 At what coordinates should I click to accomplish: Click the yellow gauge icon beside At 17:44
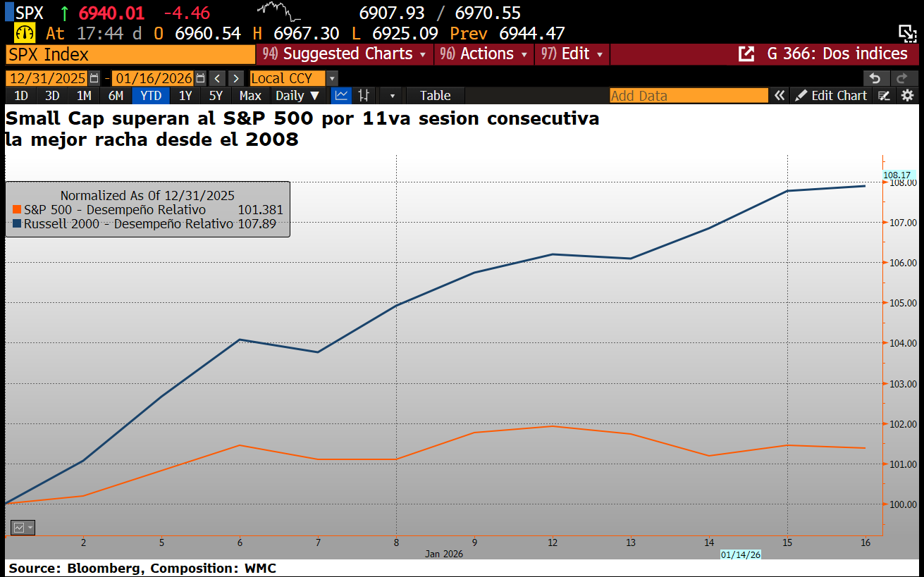pos(25,33)
